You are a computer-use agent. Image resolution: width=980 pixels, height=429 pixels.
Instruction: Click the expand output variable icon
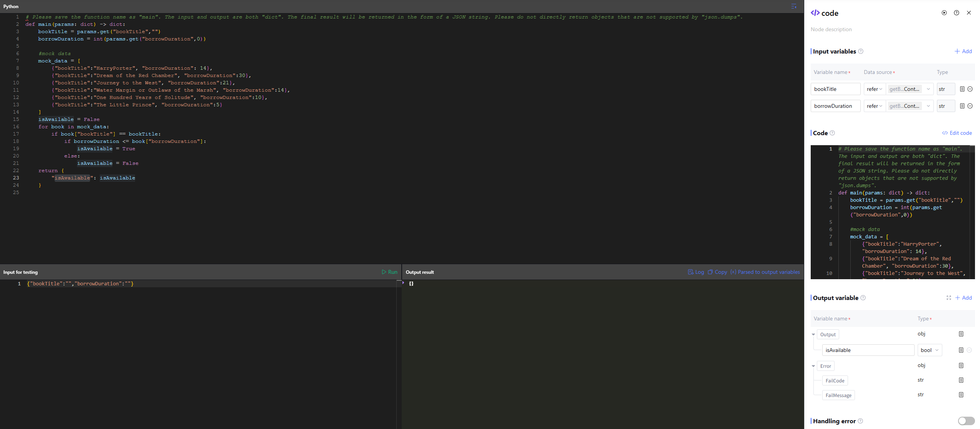(948, 298)
